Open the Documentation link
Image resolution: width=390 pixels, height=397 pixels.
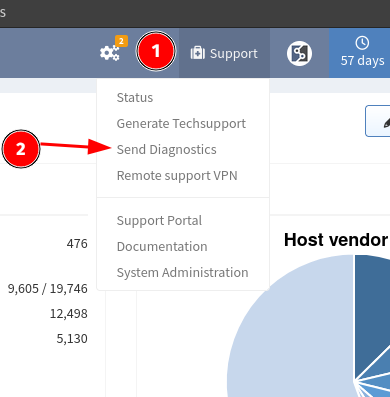pyautogui.click(x=162, y=247)
